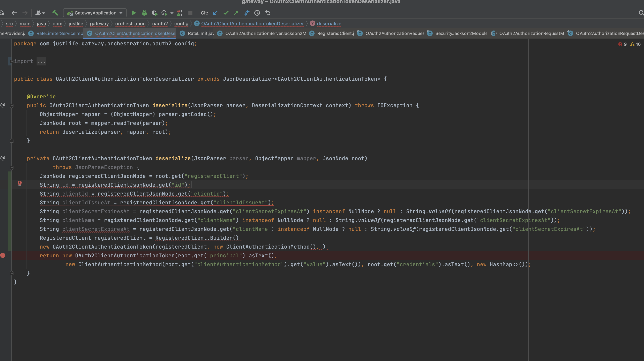Push commits using the green Git arrow icon
644x361 pixels.
click(236, 13)
